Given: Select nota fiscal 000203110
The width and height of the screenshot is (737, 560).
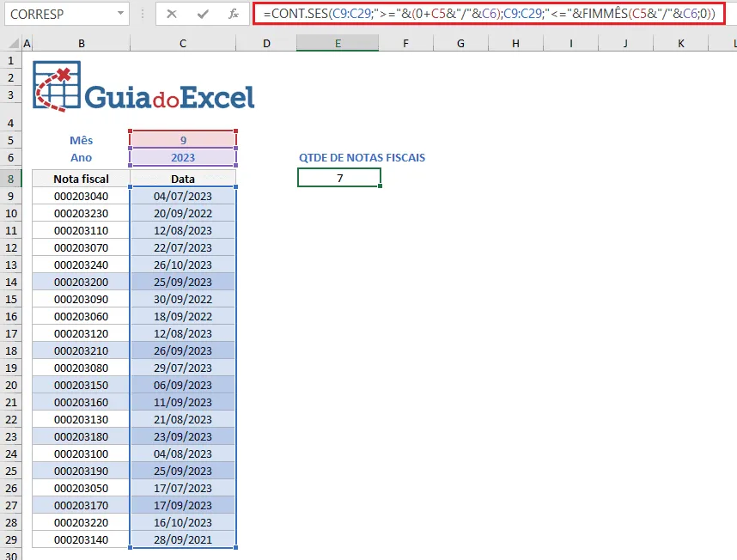Looking at the screenshot, I should [x=82, y=231].
